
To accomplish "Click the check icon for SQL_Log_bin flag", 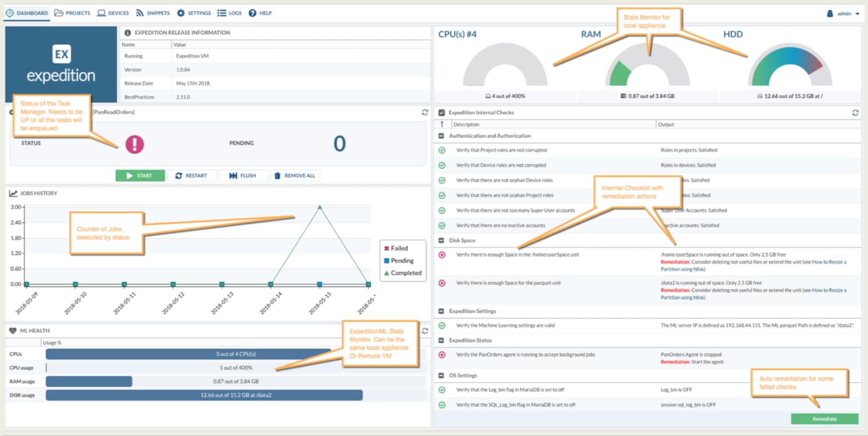I will [x=442, y=405].
